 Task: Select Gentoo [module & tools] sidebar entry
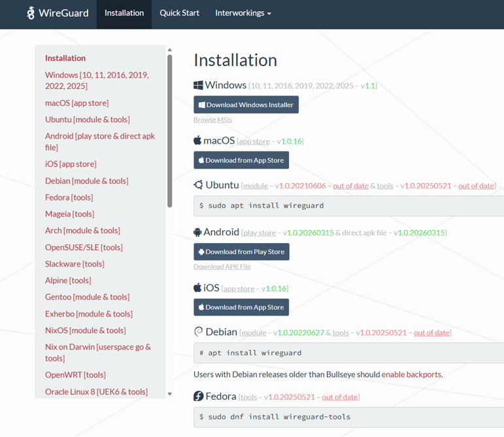(88, 297)
